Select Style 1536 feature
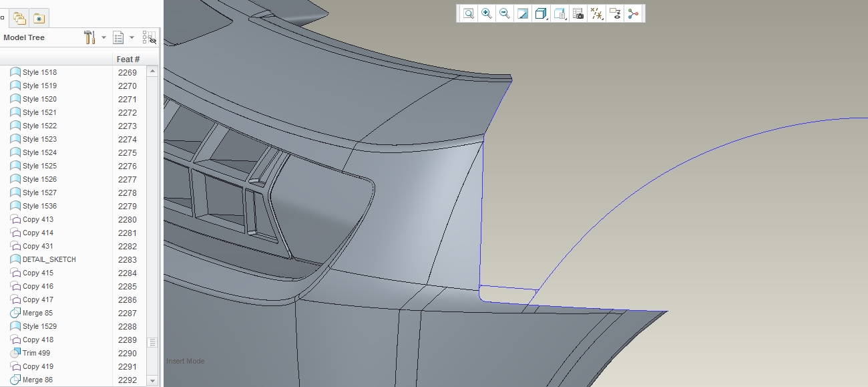The image size is (868, 387). (x=39, y=206)
